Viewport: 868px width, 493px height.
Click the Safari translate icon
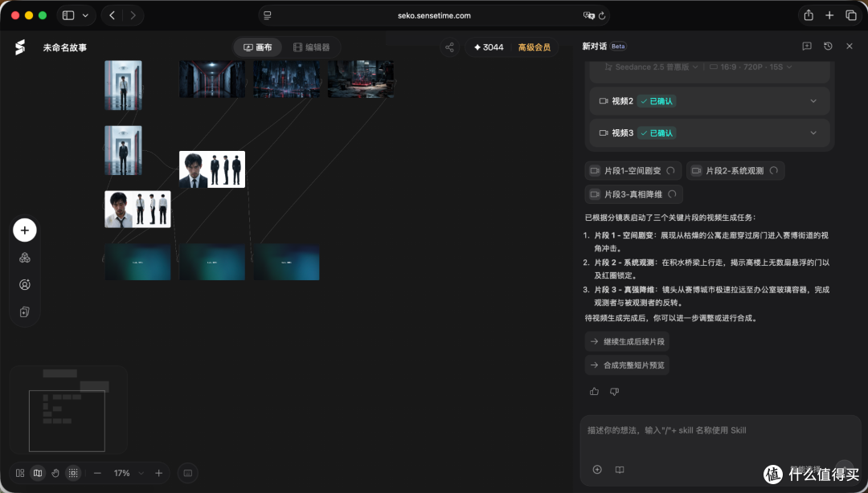click(x=588, y=15)
